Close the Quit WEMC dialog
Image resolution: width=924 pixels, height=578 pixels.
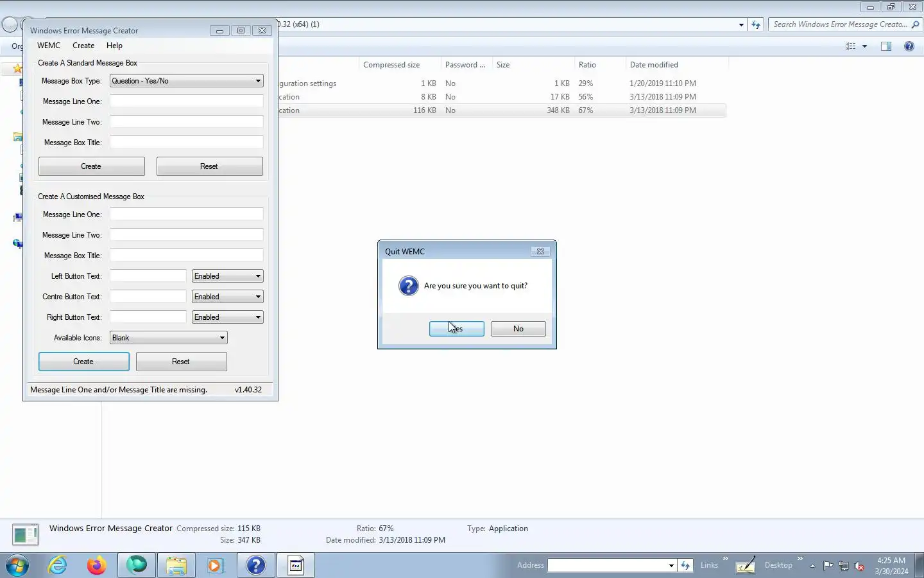pos(540,252)
